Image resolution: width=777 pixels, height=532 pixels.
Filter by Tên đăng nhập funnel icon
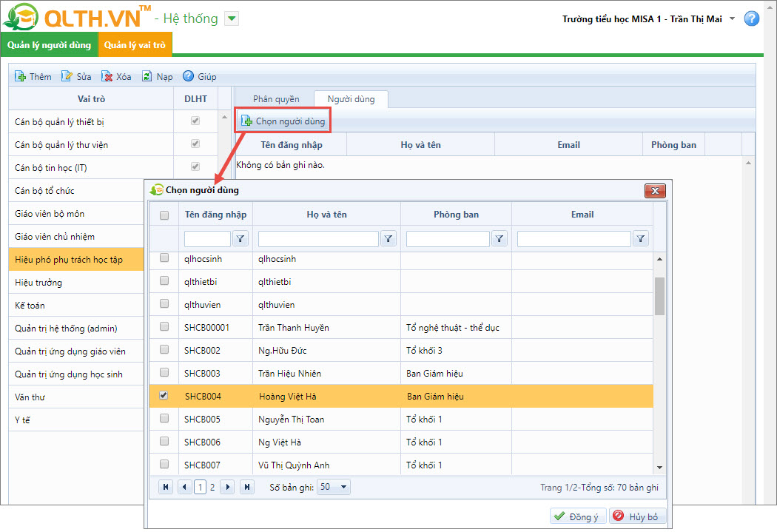tap(240, 238)
